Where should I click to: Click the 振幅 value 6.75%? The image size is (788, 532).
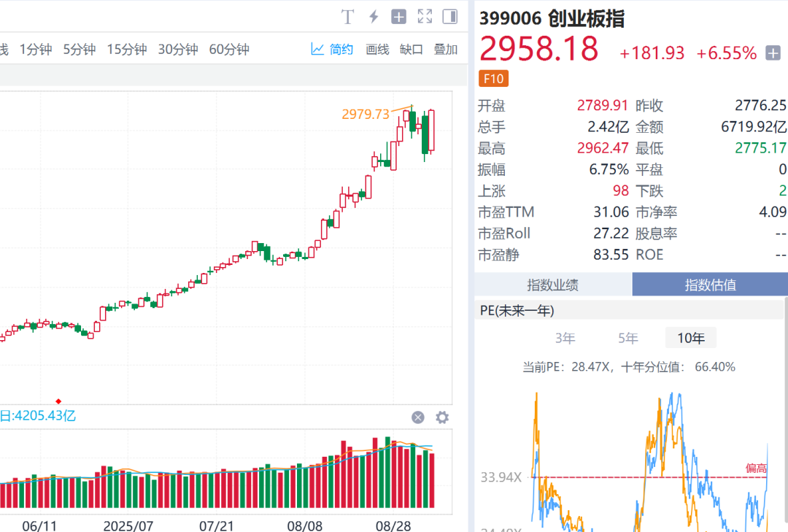tap(609, 169)
